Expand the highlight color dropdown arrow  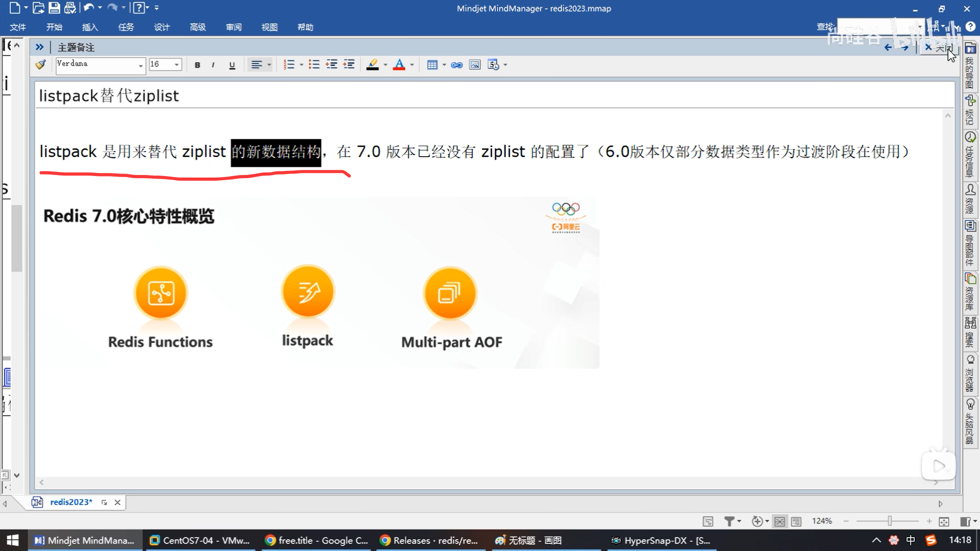pos(385,65)
